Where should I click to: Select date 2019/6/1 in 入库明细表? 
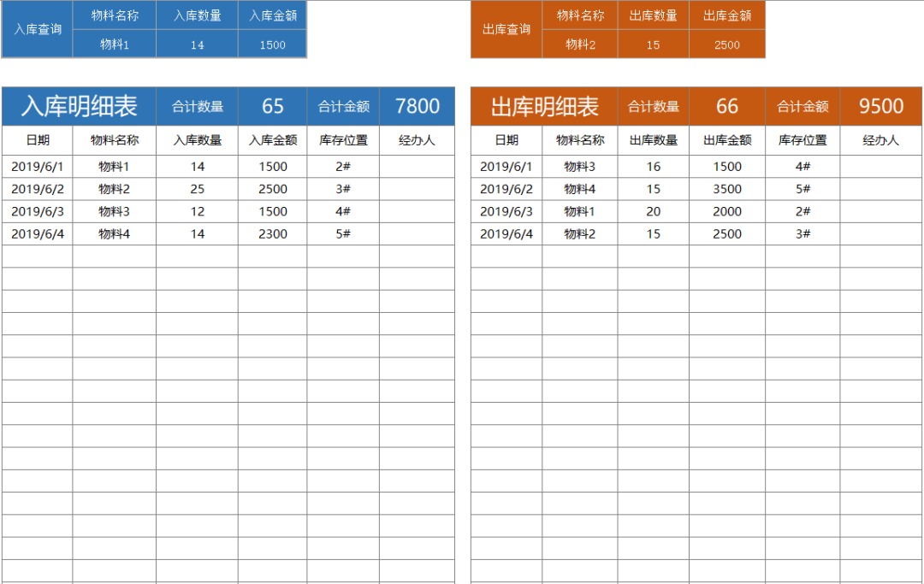[37, 167]
